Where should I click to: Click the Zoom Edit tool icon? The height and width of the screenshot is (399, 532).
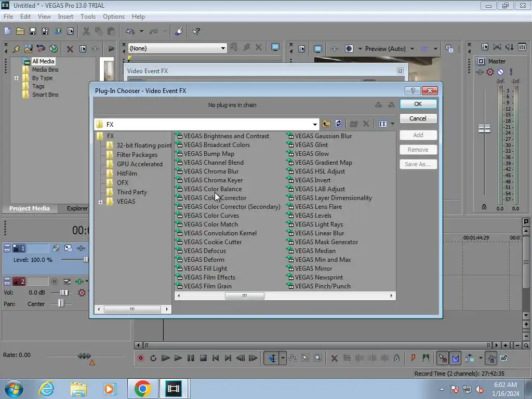pos(317,358)
